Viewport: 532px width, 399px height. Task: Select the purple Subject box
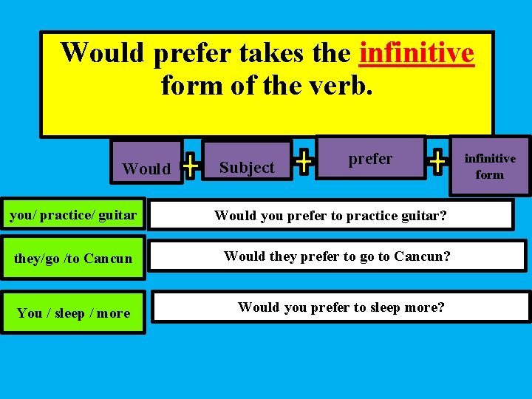[247, 167]
